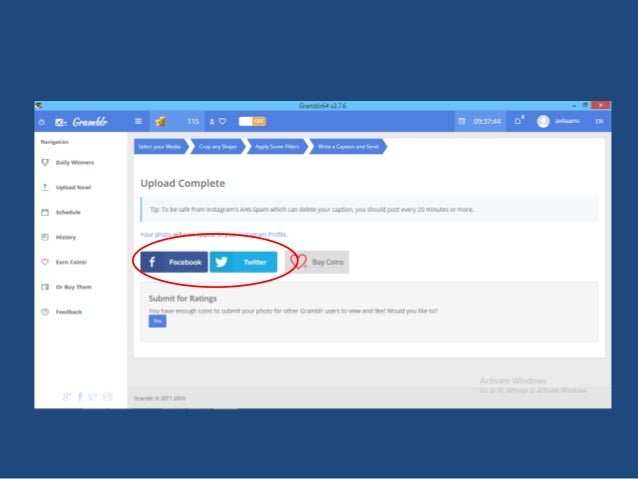Share the upload on Facebook
Screen dimensions: 638x479
[x=174, y=262]
